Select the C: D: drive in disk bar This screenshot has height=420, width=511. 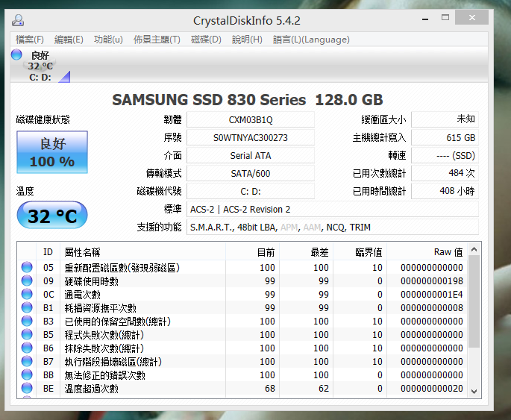tap(40, 66)
